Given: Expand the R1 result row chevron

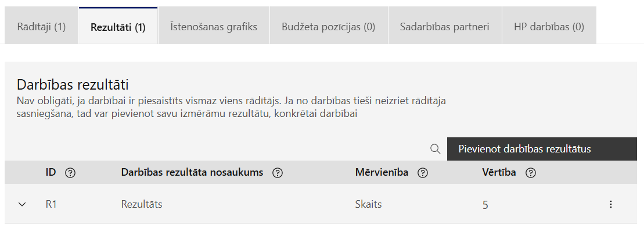Looking at the screenshot, I should coord(22,204).
